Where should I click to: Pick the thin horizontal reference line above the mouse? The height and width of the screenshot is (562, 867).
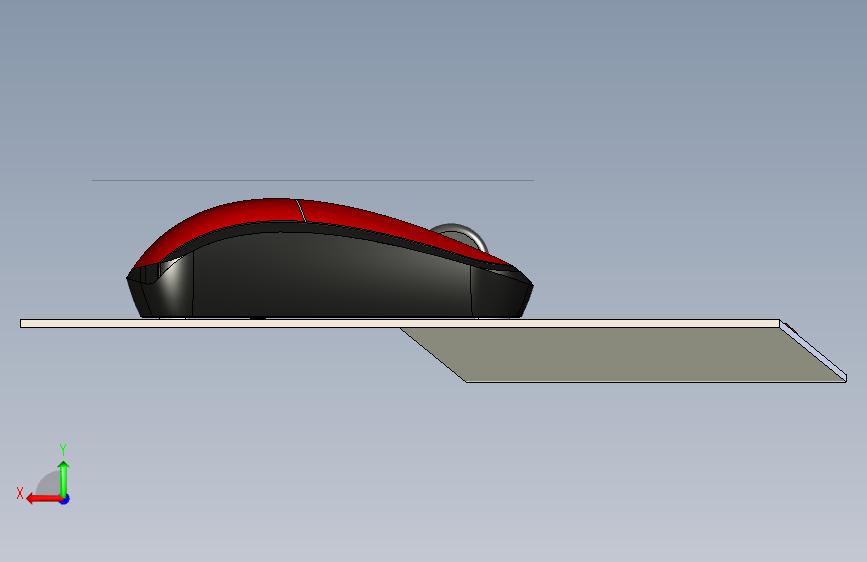[313, 180]
